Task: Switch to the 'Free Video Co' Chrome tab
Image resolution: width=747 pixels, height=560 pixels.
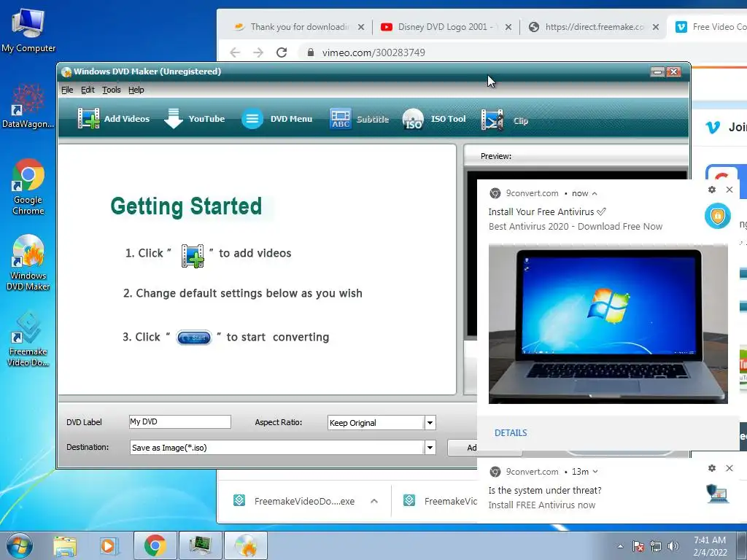Action: tap(709, 27)
